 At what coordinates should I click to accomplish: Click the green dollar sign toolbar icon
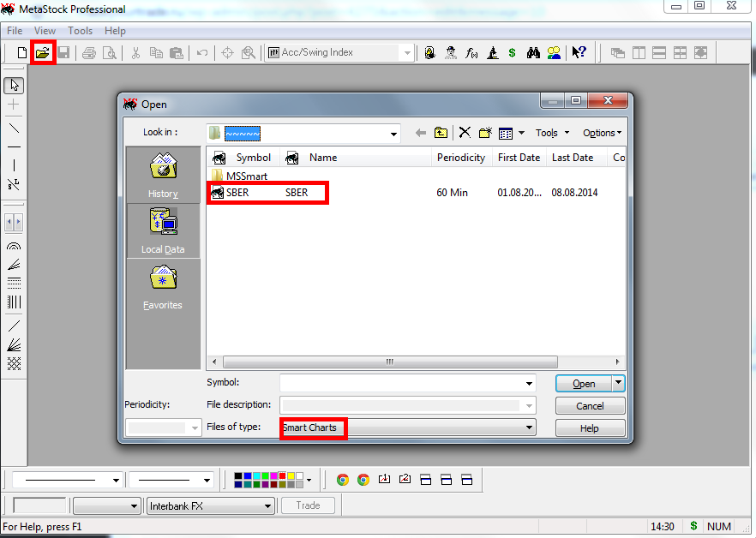(x=512, y=52)
